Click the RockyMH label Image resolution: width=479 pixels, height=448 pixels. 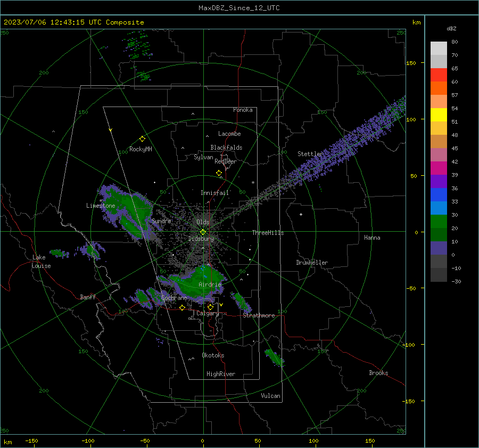click(141, 149)
